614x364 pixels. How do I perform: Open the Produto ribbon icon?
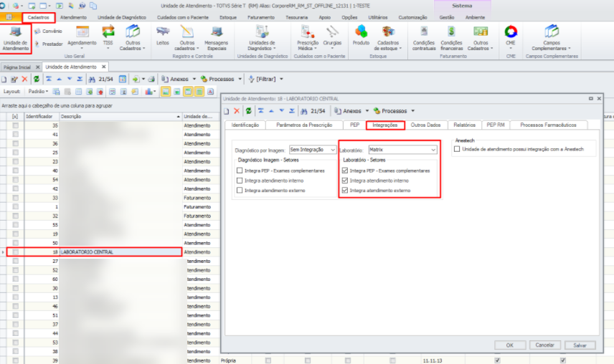(361, 36)
